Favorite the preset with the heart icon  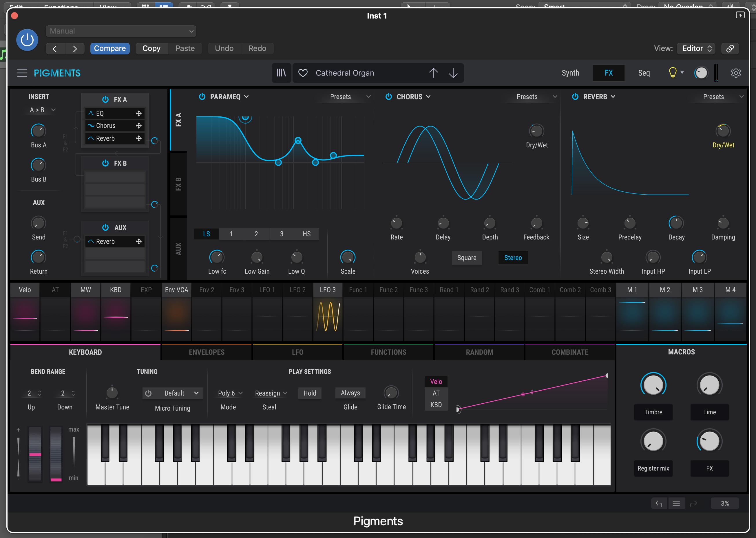[x=303, y=73]
